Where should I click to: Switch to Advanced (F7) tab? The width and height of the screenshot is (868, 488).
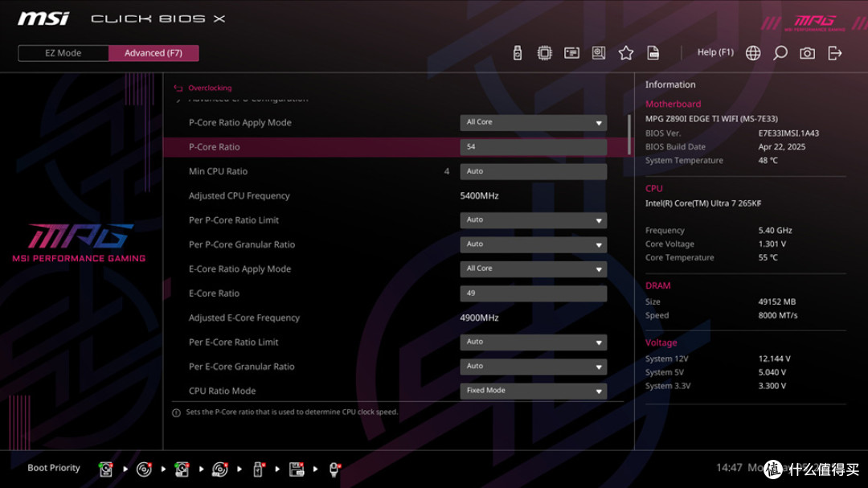coord(154,53)
